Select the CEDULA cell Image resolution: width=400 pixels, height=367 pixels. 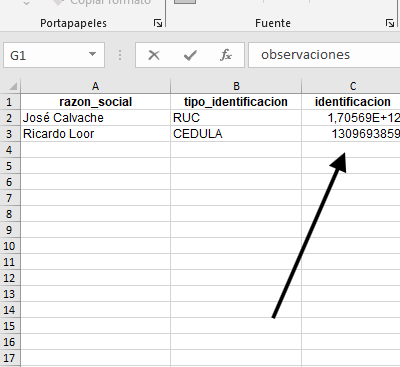(x=236, y=134)
